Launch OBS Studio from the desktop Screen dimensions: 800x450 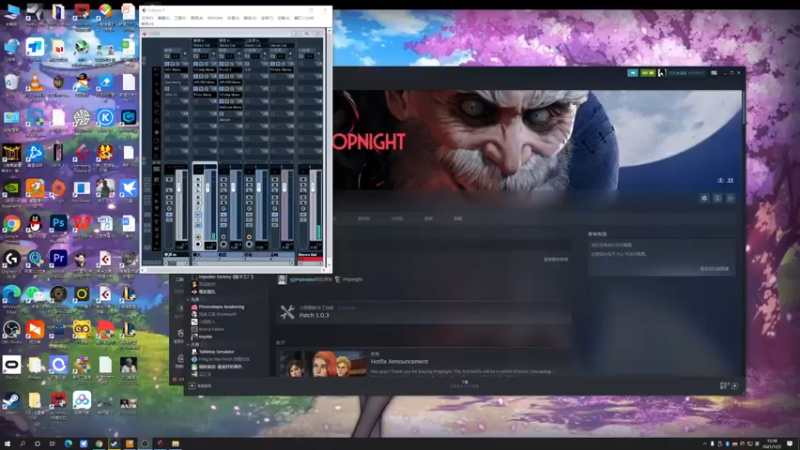[x=11, y=330]
